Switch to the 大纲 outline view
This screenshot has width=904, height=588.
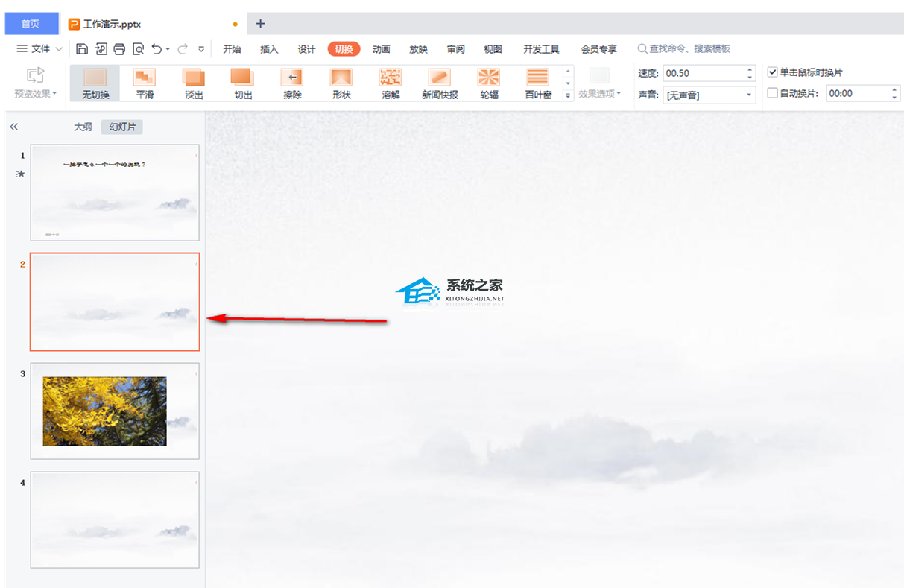click(83, 127)
